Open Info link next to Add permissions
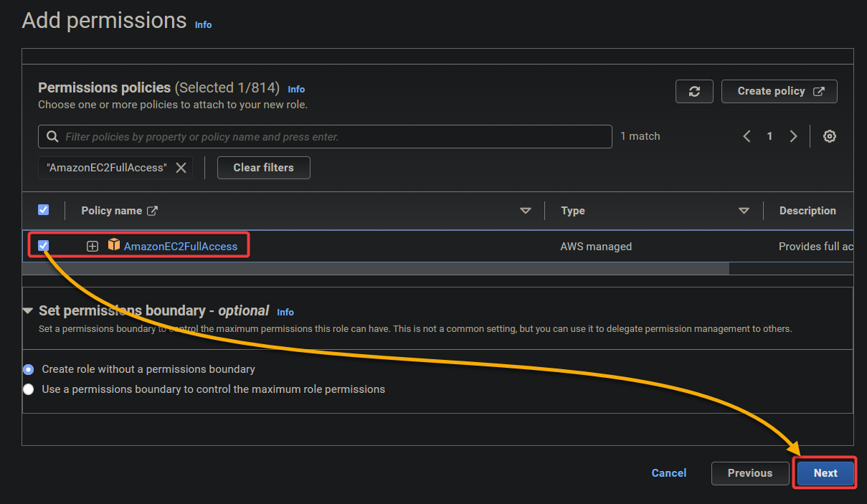The height and width of the screenshot is (504, 867). pos(204,24)
